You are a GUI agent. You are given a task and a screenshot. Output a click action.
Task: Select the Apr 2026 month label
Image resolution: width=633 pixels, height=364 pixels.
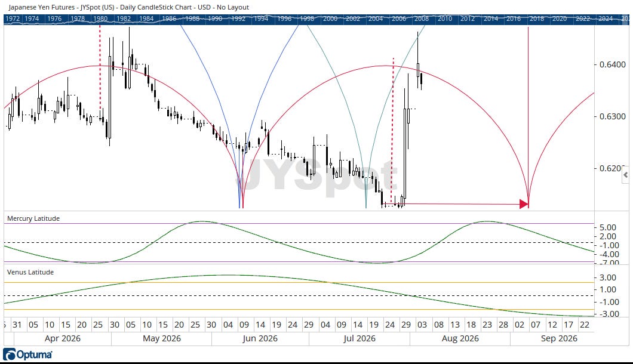(x=63, y=338)
